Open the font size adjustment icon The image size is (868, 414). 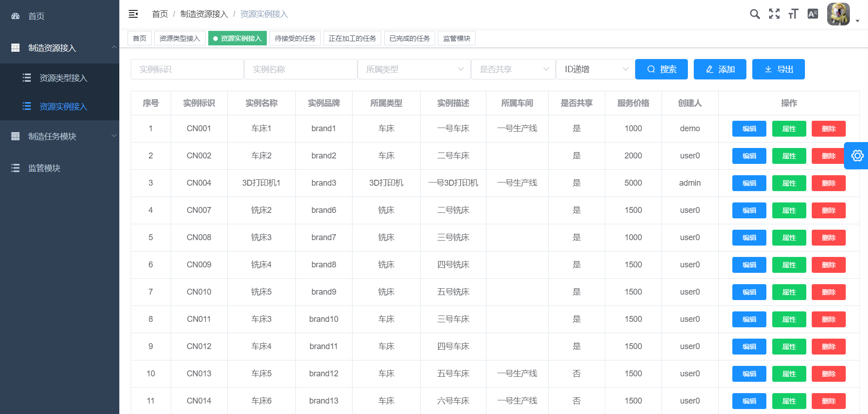pyautogui.click(x=793, y=14)
